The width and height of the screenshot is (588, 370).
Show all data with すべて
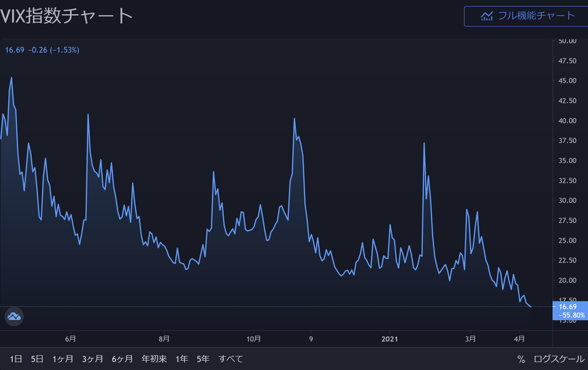[x=230, y=359]
